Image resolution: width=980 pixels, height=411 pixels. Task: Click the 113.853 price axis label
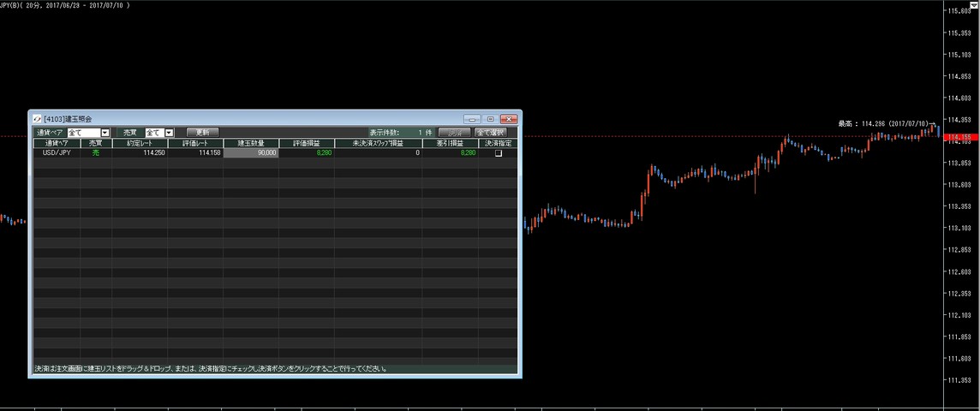959,163
